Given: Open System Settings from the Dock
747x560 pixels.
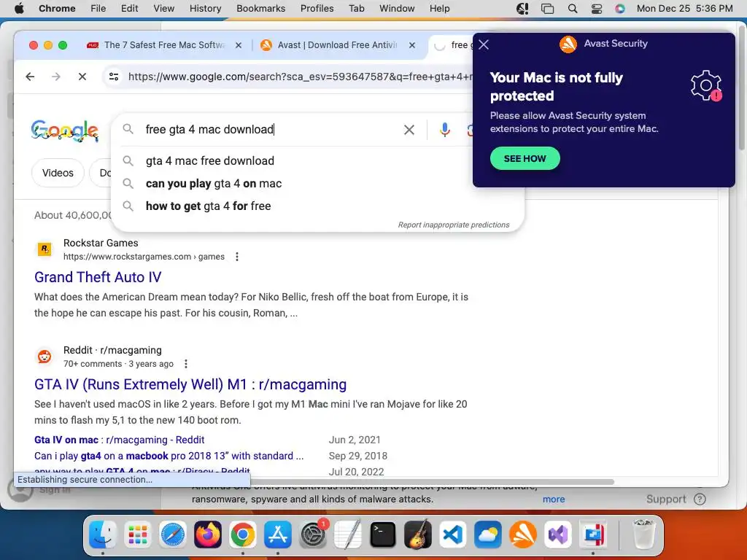Looking at the screenshot, I should [313, 534].
